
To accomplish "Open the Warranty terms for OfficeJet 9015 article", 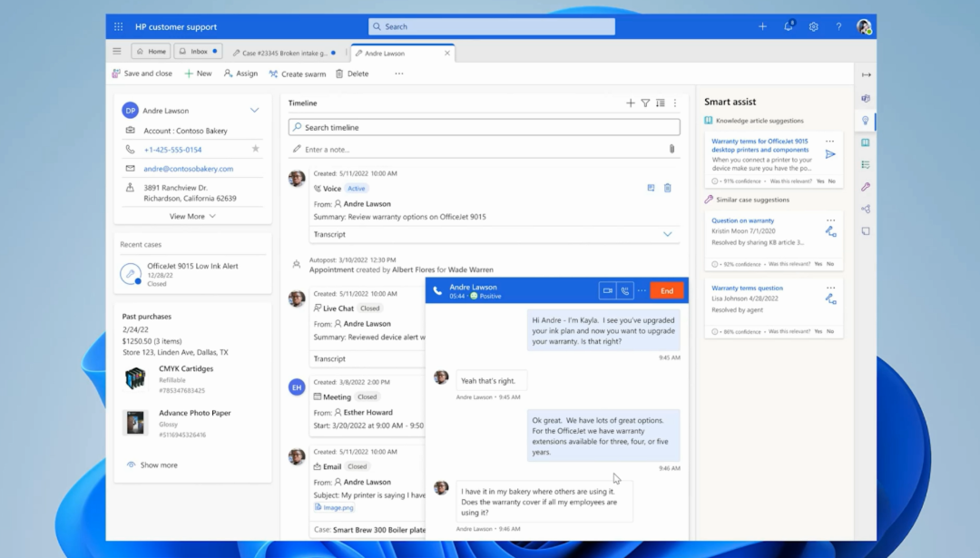I will (760, 145).
